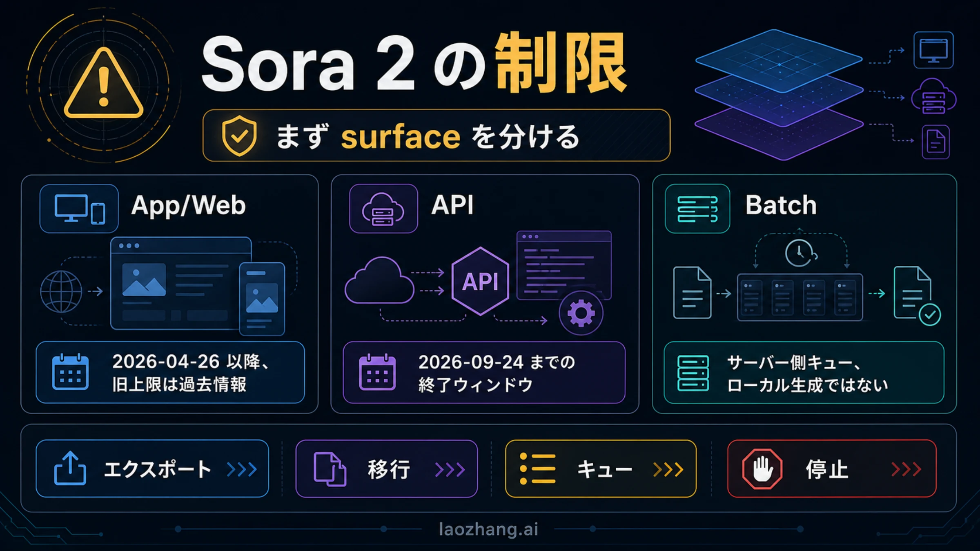Screen dimensions: 980x551
Task: Click the input document icon in Batch card
Action: [x=692, y=292]
